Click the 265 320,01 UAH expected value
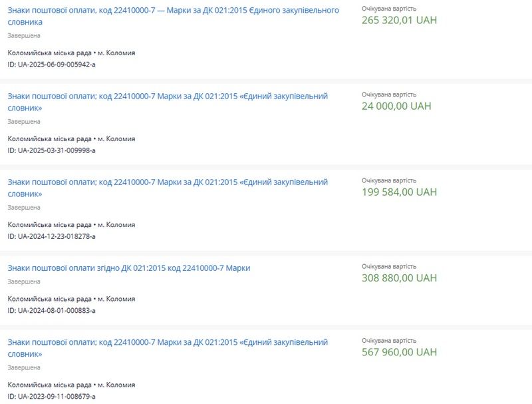Viewport: 532px width, 404px height. click(399, 20)
